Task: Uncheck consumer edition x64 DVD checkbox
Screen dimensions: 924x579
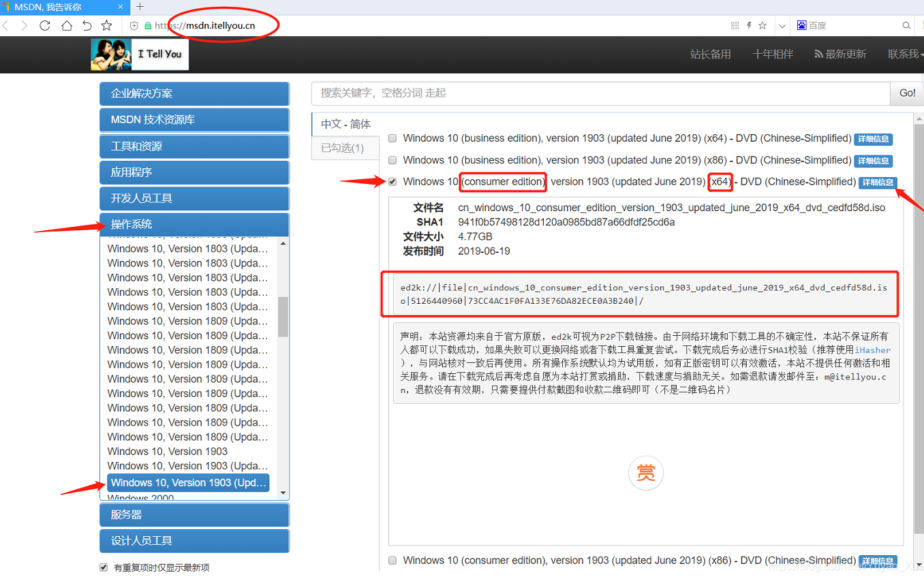Action: tap(392, 182)
